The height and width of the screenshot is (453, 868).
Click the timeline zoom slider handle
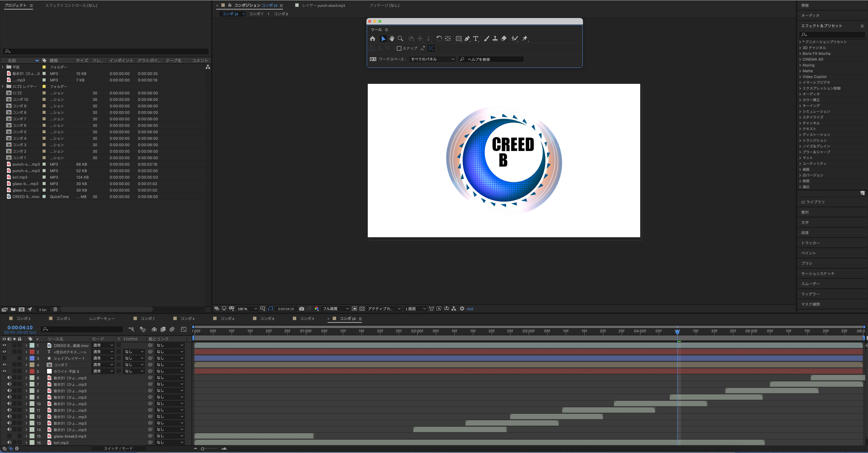[202, 449]
